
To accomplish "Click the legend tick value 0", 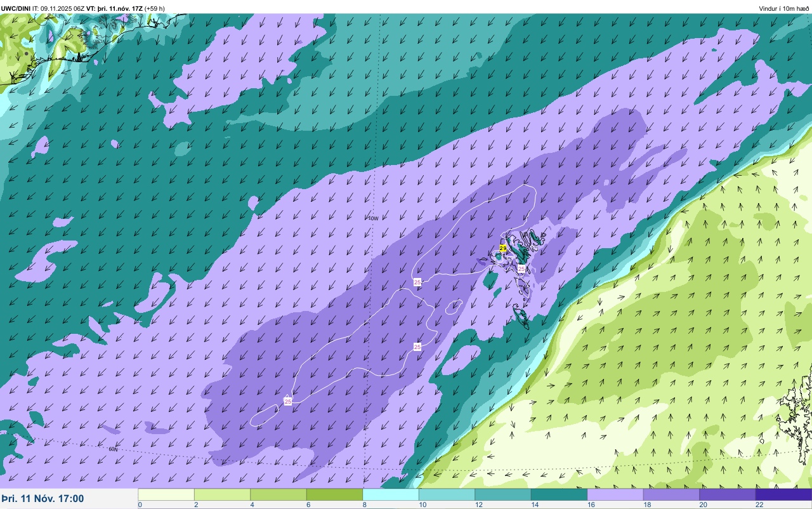I will click(x=140, y=505).
